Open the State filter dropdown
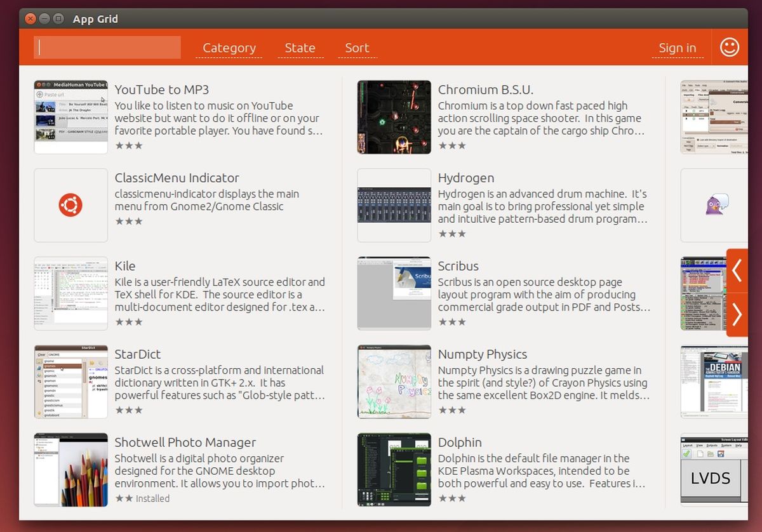This screenshot has height=532, width=762. click(x=300, y=48)
